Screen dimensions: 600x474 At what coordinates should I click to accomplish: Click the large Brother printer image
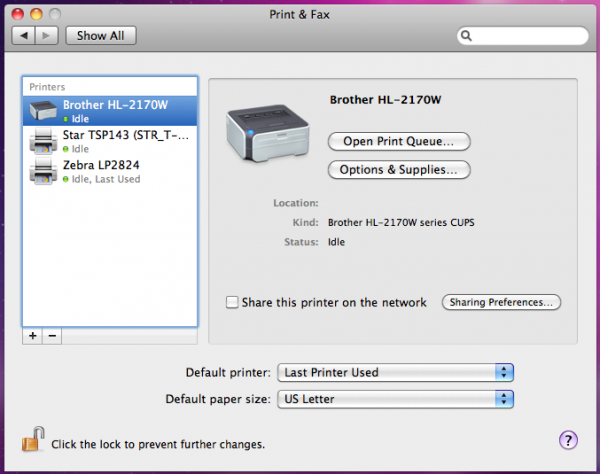pyautogui.click(x=267, y=133)
